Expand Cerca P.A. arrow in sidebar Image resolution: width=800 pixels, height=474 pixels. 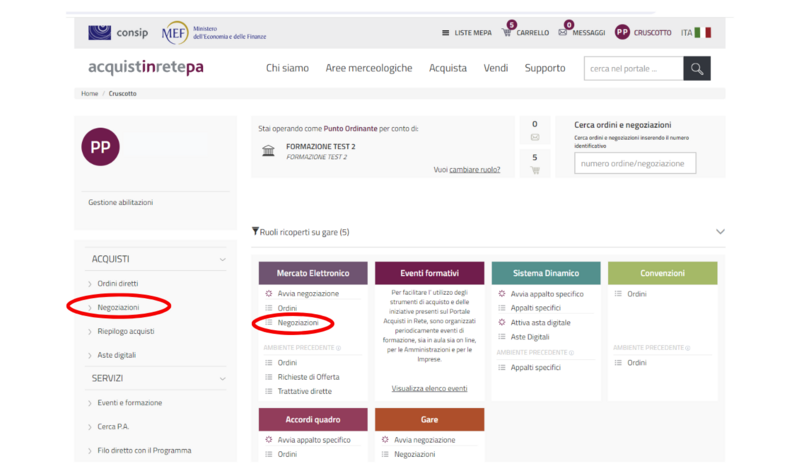(90, 427)
